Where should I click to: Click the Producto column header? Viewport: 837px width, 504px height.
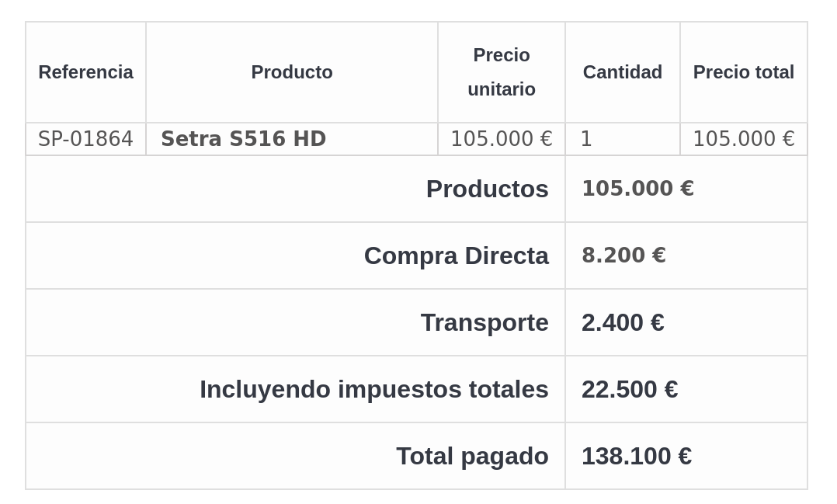tap(291, 72)
